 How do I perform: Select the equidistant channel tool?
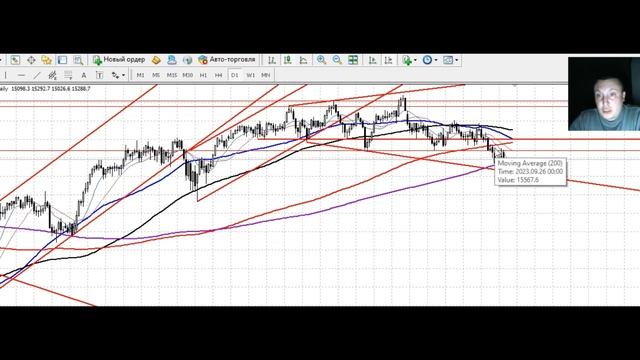[52, 75]
